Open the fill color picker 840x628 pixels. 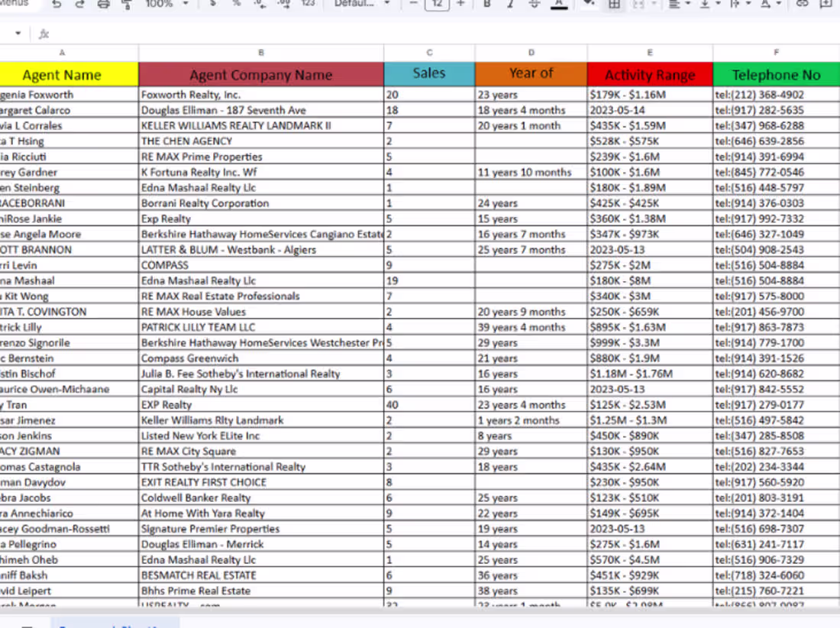coord(589,4)
